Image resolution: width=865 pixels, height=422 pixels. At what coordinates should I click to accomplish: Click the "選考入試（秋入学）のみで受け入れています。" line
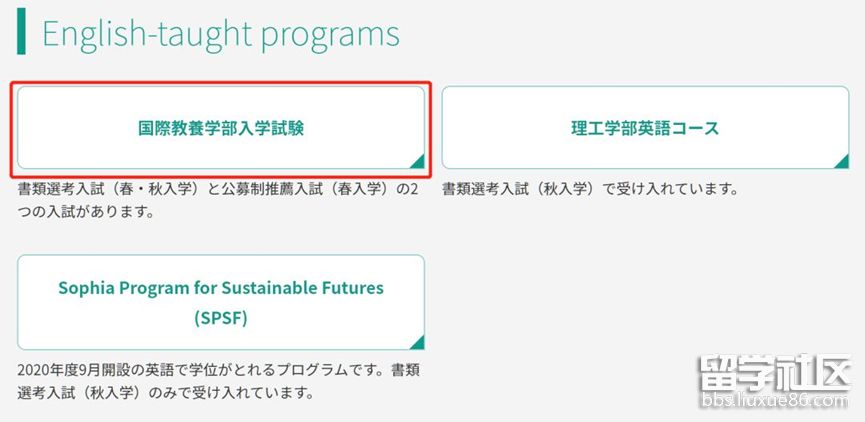click(165, 392)
